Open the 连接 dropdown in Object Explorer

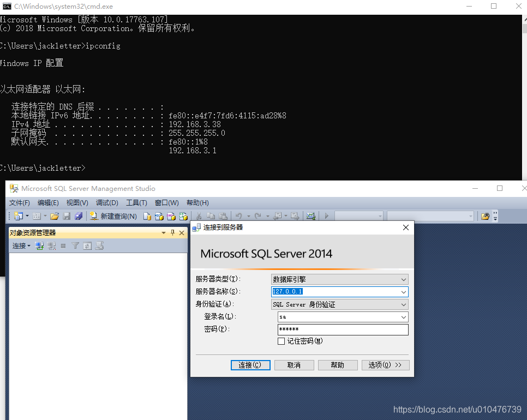click(21, 246)
